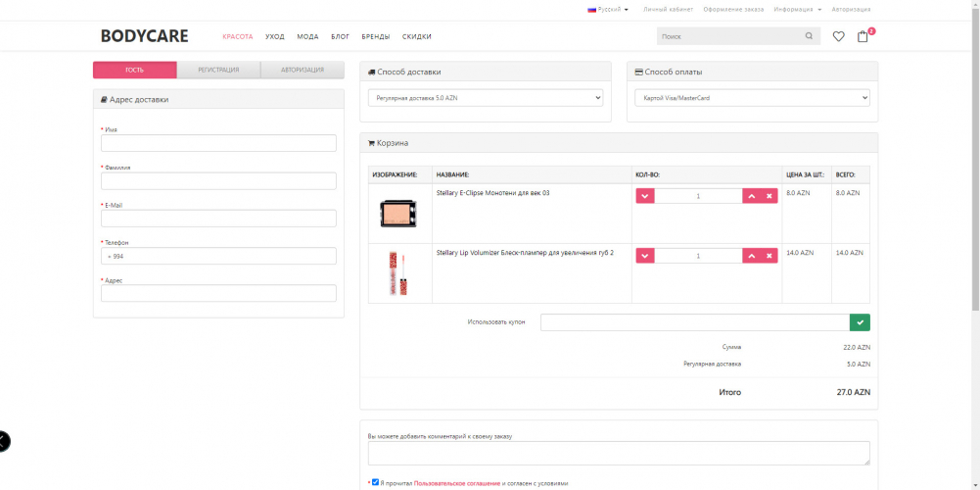
Task: Click the order comment text area
Action: tap(619, 453)
